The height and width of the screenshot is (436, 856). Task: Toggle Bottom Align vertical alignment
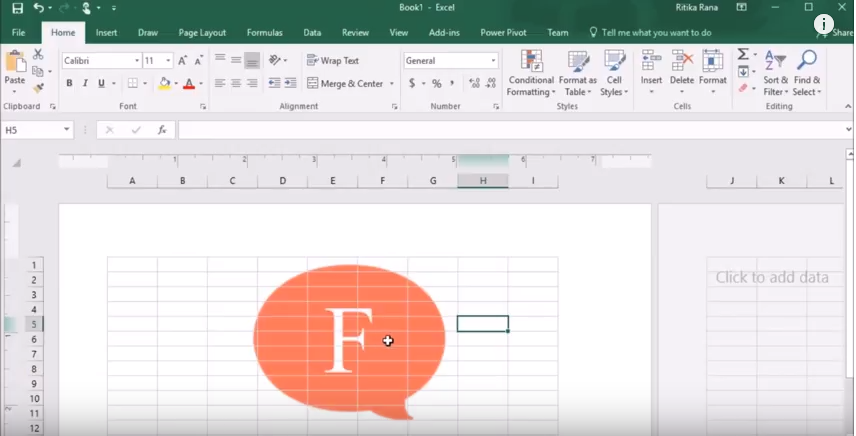coord(252,61)
